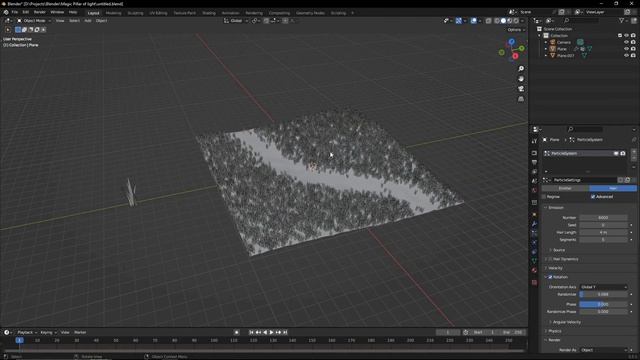Click the Blender logo menu icon
640x360 pixels.
point(6,12)
